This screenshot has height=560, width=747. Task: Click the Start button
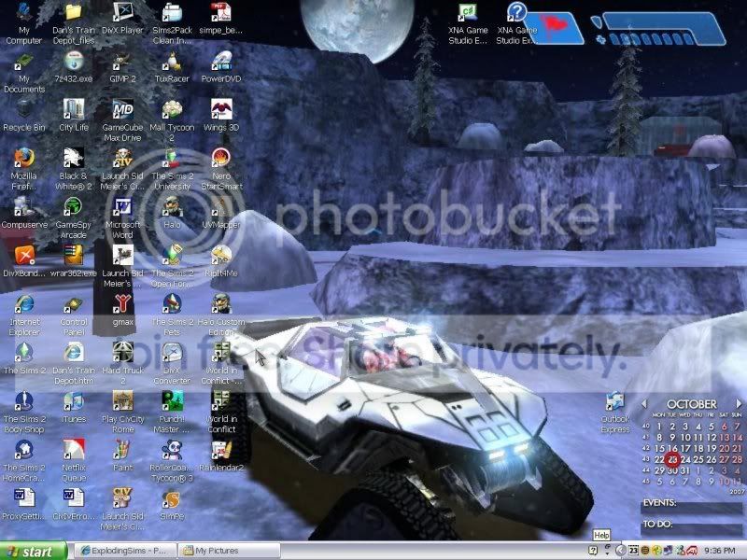[34, 551]
